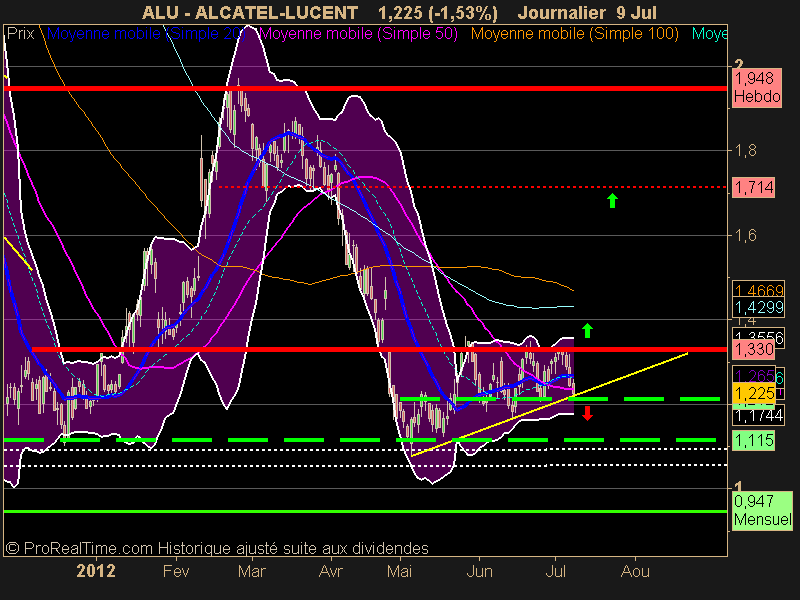Click the Avr month label
The width and height of the screenshot is (800, 600).
pyautogui.click(x=331, y=571)
